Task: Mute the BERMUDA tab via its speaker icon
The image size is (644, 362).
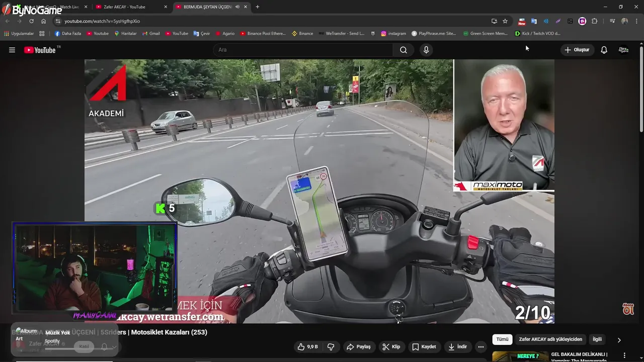Action: tap(237, 7)
